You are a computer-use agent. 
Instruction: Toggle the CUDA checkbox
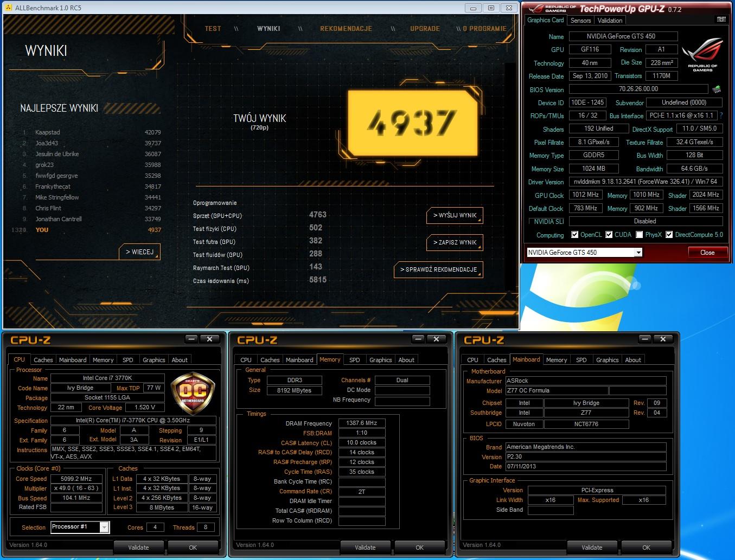609,235
